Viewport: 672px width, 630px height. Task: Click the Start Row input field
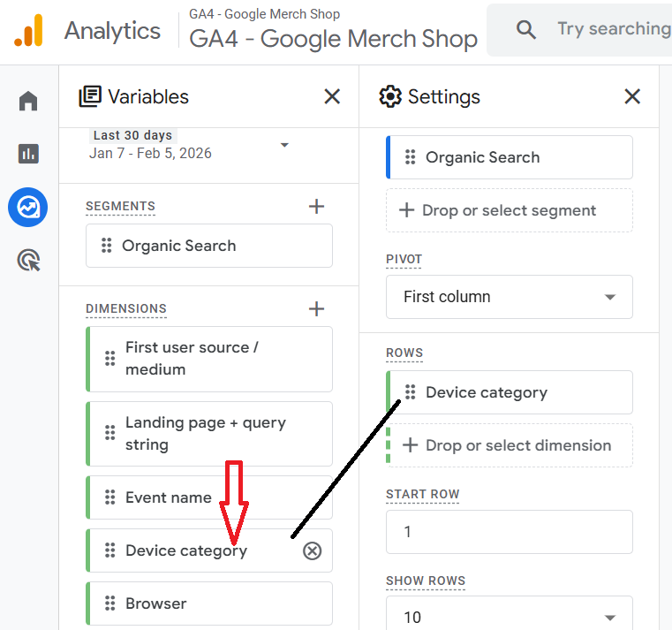click(x=509, y=532)
